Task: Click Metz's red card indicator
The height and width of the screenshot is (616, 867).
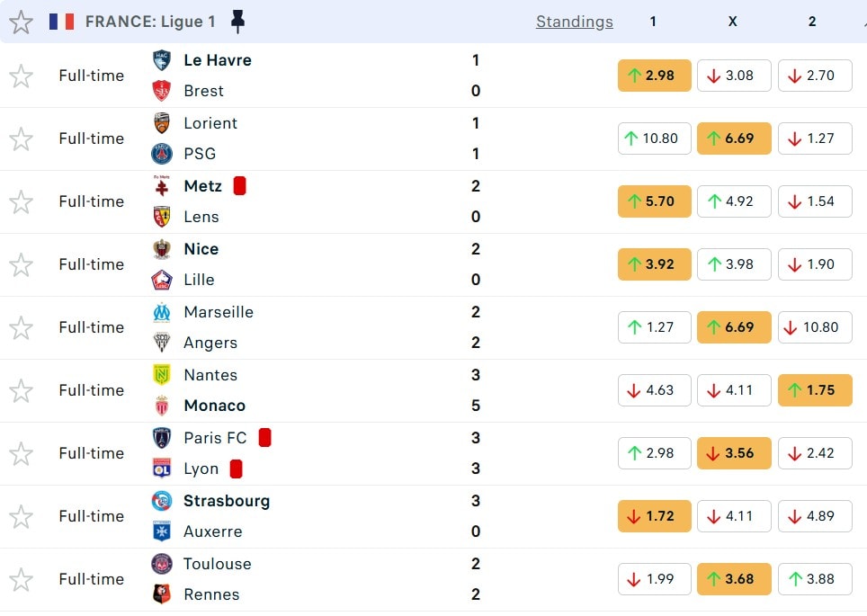Action: pyautogui.click(x=240, y=186)
